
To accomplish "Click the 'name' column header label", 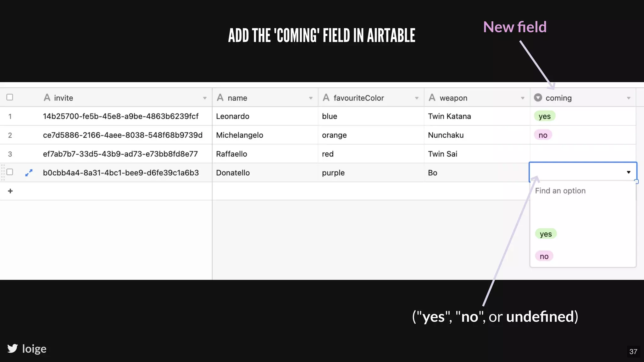I will pyautogui.click(x=237, y=98).
